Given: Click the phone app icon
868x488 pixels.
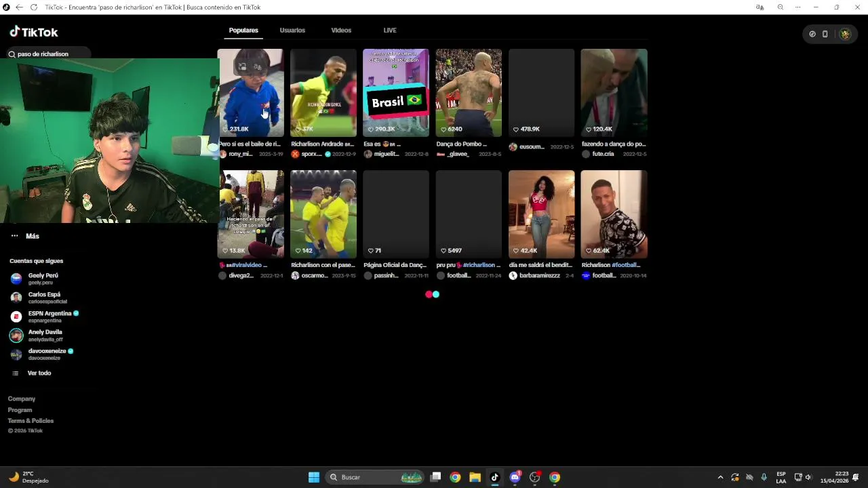Looking at the screenshot, I should point(825,34).
